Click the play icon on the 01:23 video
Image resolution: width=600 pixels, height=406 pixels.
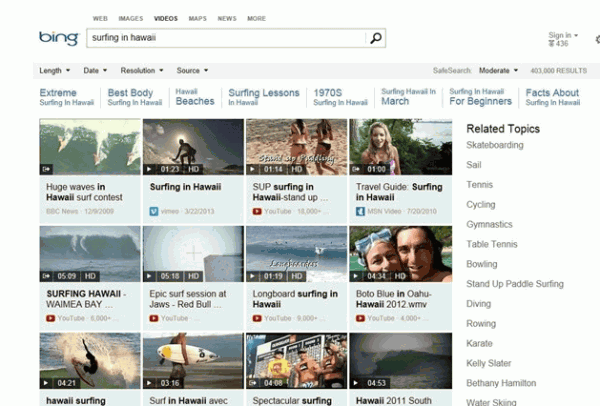pos(149,169)
